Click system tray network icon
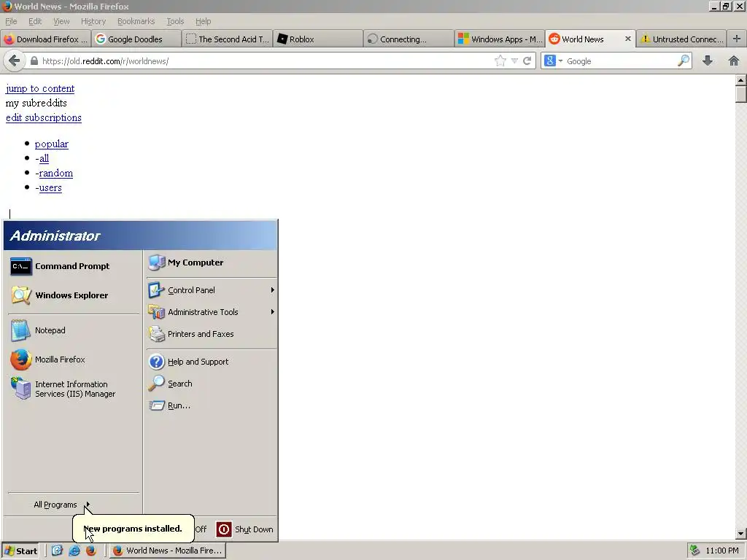 pyautogui.click(x=695, y=551)
